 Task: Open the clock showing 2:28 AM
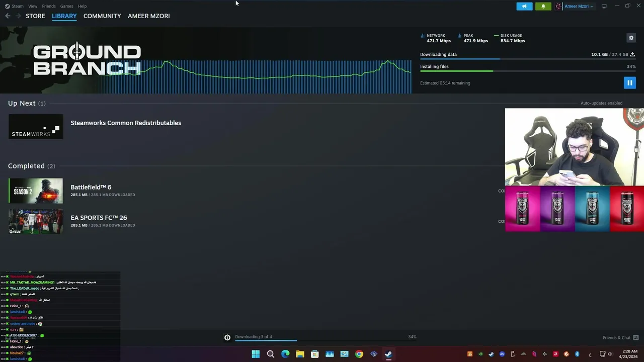pos(629,354)
